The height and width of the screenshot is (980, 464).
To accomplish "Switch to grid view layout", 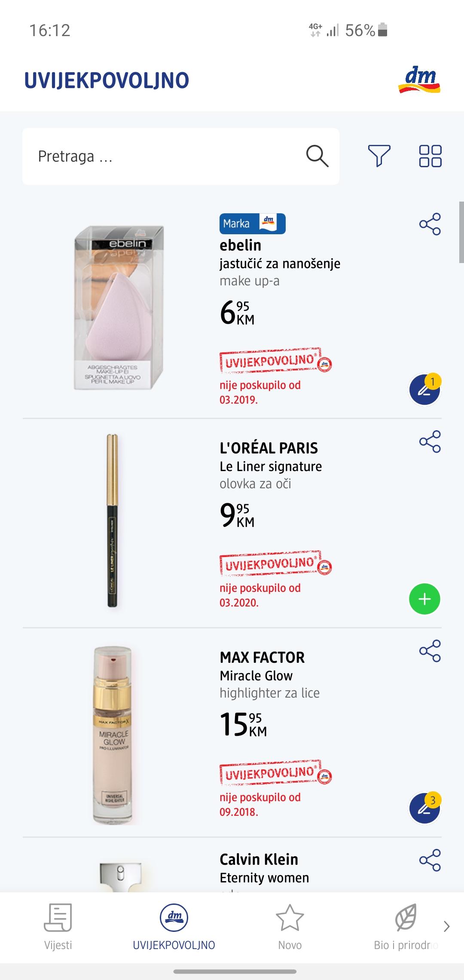I will coord(430,156).
